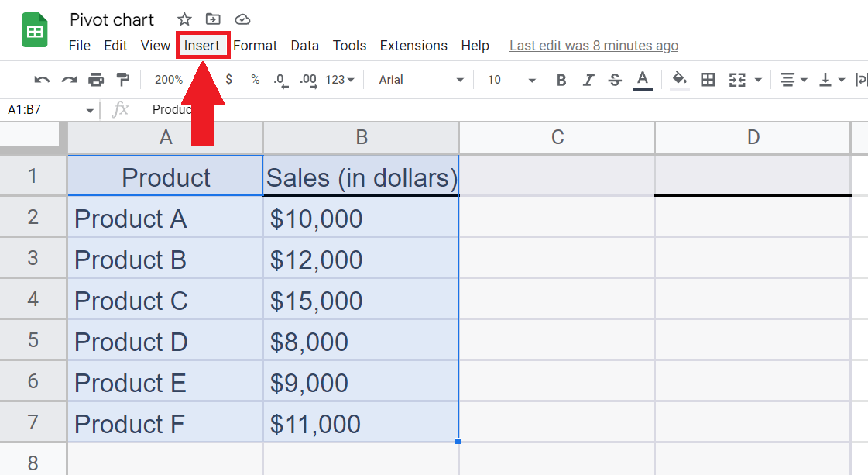Screen dimensions: 868x475
Task: Open the text color picker
Action: 642,81
